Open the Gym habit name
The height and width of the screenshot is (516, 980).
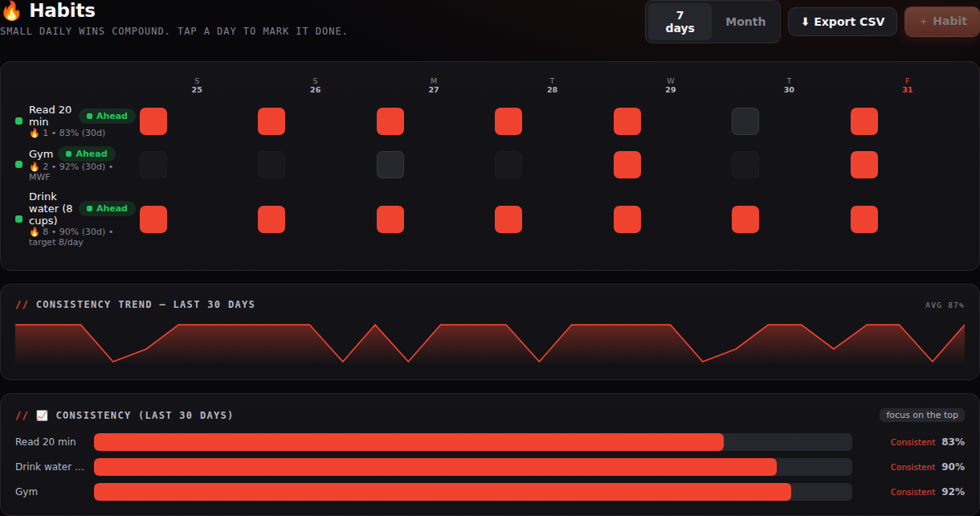tap(41, 154)
